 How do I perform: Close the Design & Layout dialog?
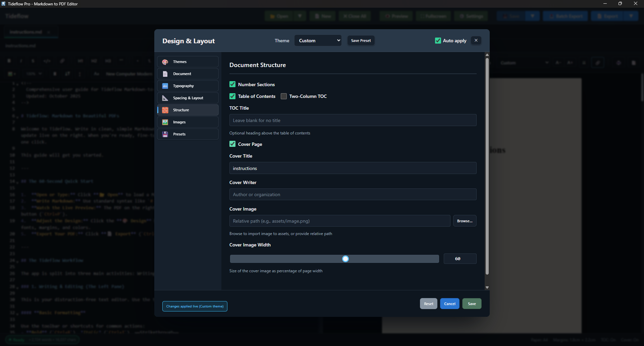coord(476,41)
